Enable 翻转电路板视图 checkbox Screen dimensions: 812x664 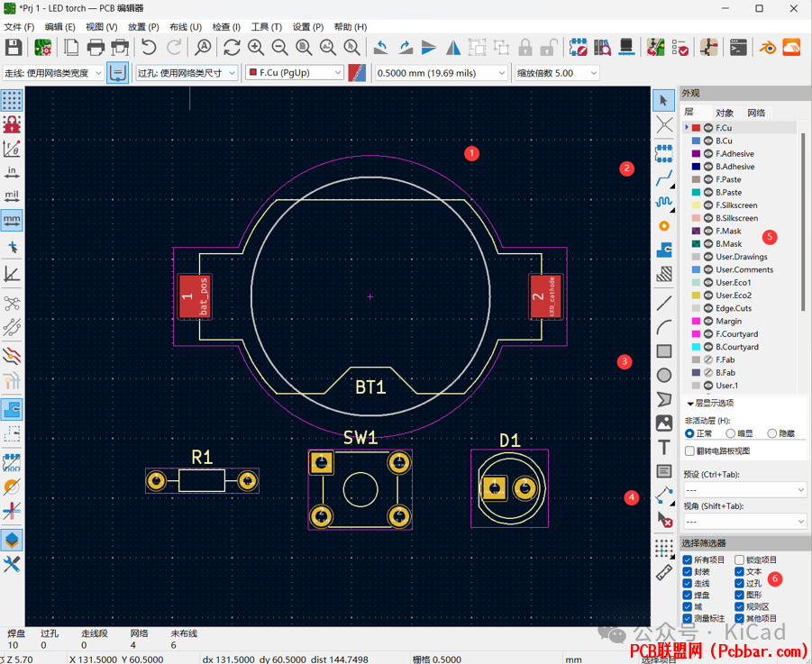tap(689, 450)
